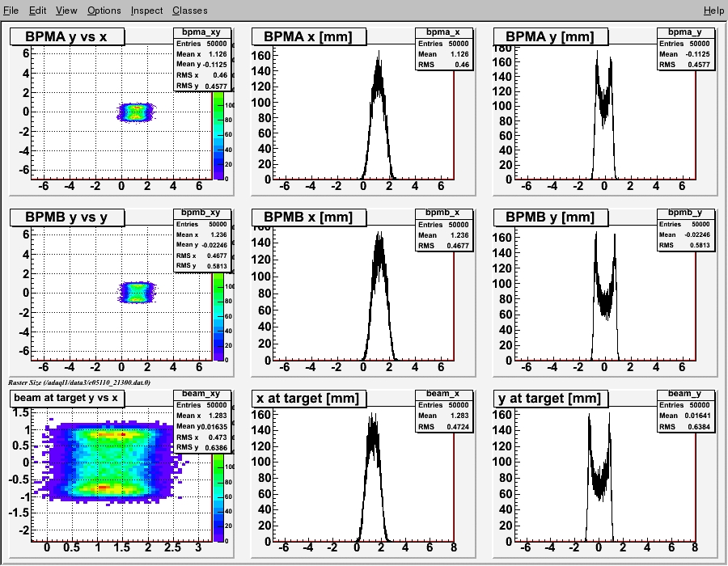Screen dimensions: 728x566
Task: Click 'RMS y 0.5813' in bpmb_xy stats
Action: click(201, 266)
